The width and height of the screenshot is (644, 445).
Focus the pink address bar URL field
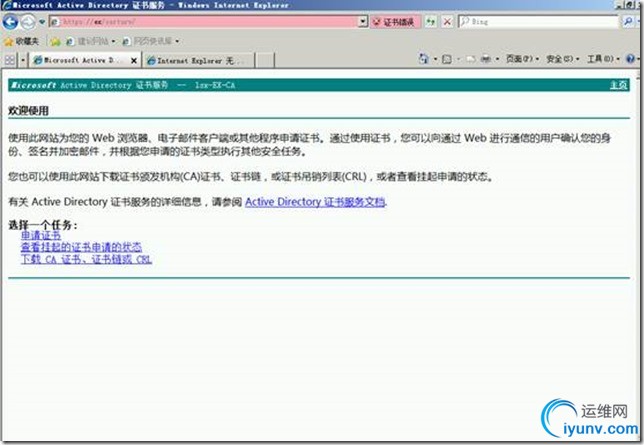coord(203,22)
